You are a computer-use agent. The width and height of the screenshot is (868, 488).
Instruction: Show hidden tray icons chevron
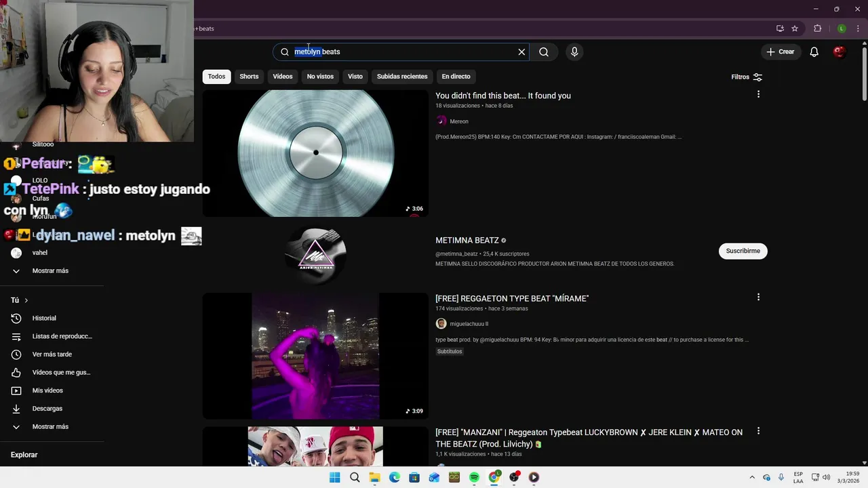pyautogui.click(x=752, y=477)
